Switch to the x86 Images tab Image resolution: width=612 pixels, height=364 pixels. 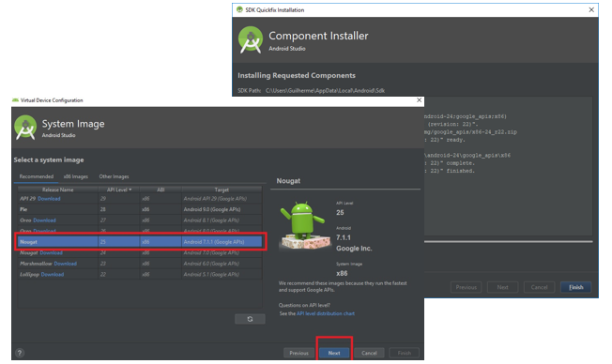[x=76, y=176]
